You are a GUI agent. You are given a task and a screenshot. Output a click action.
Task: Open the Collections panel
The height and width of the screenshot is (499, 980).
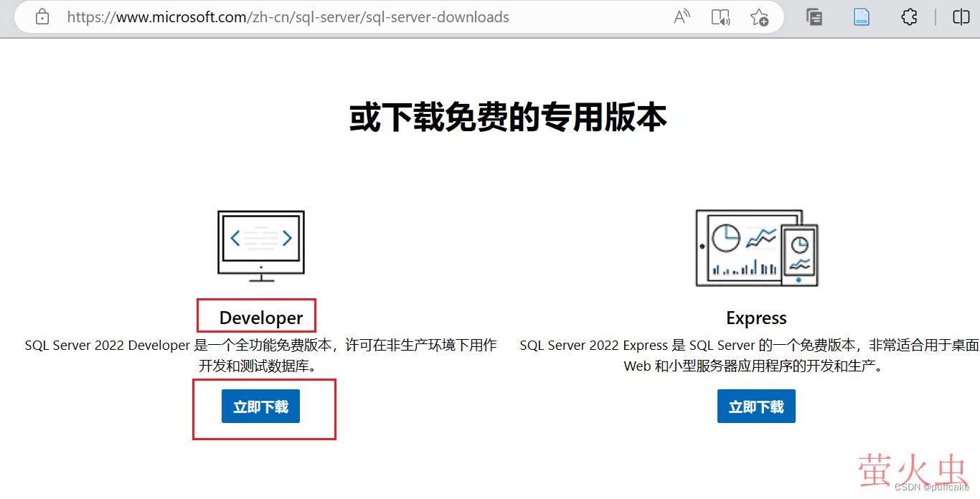(x=814, y=16)
